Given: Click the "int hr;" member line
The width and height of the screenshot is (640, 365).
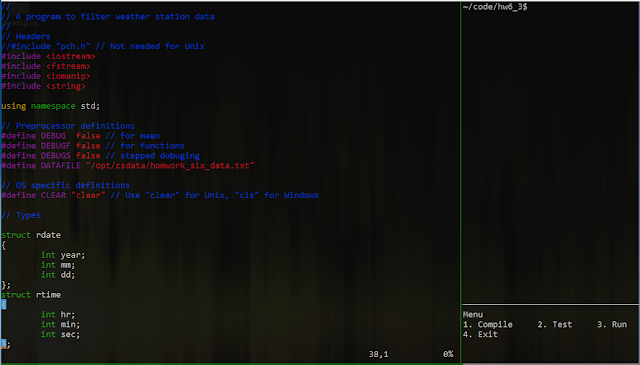Looking at the screenshot, I should click(x=58, y=315).
